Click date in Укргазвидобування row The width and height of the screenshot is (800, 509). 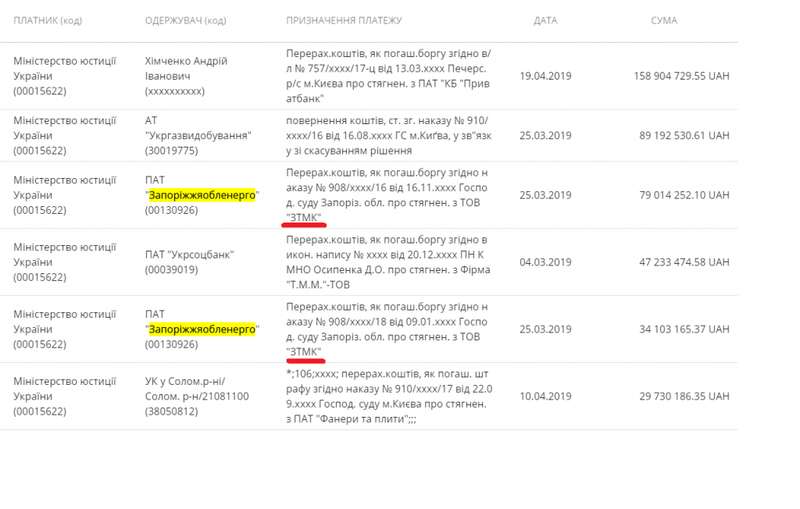coord(545,136)
